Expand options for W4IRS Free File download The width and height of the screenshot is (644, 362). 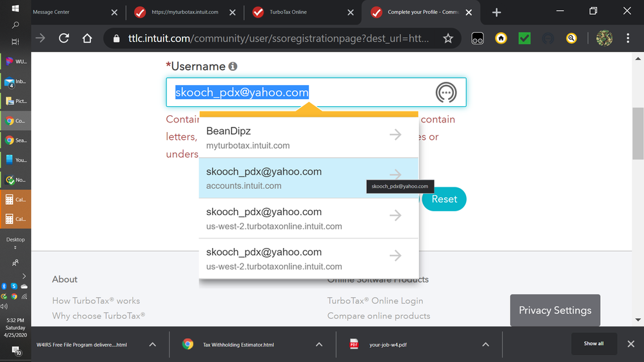click(152, 345)
